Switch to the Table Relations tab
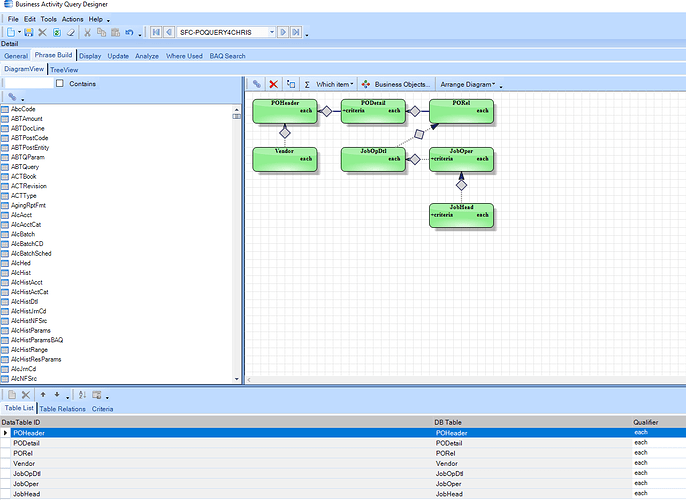 click(63, 409)
